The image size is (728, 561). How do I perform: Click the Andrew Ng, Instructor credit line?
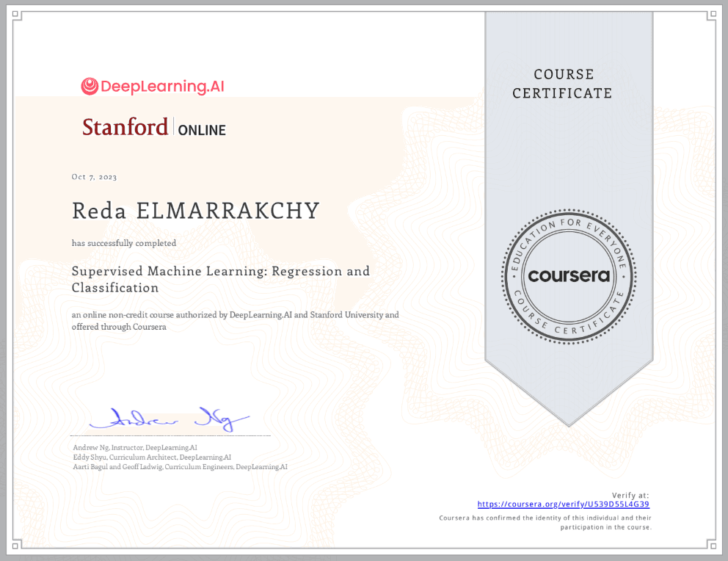pyautogui.click(x=135, y=447)
